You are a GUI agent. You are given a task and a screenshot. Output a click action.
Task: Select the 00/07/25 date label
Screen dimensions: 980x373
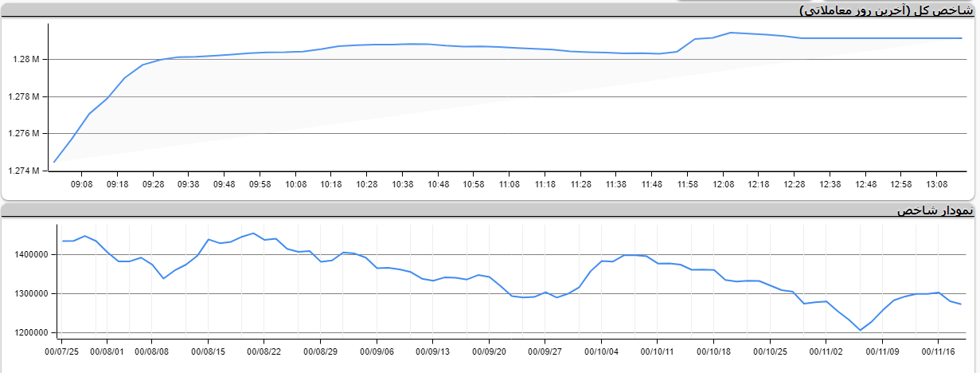(62, 351)
